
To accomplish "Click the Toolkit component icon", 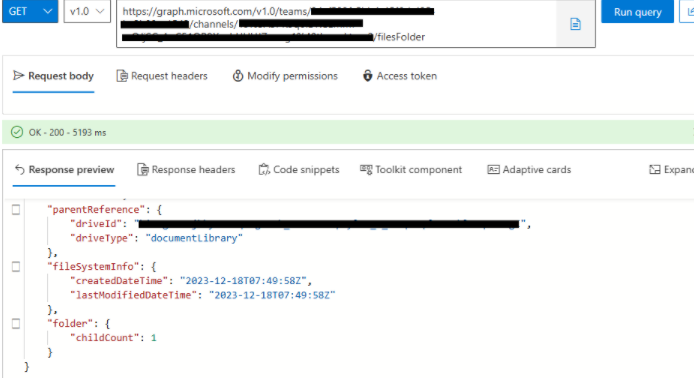I will (366, 170).
